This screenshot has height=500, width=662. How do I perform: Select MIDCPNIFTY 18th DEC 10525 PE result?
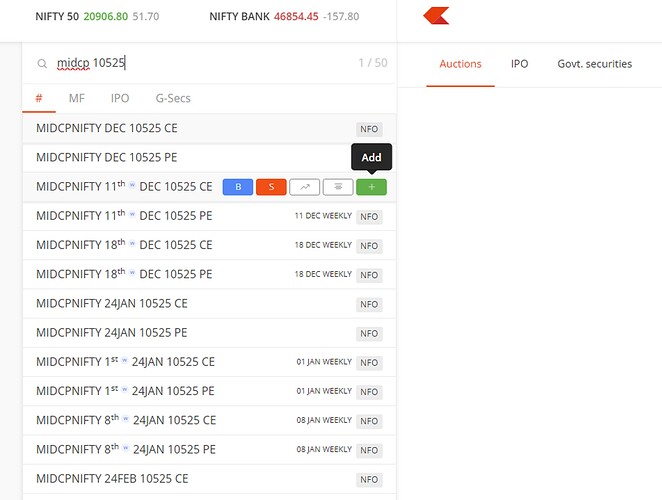209,274
